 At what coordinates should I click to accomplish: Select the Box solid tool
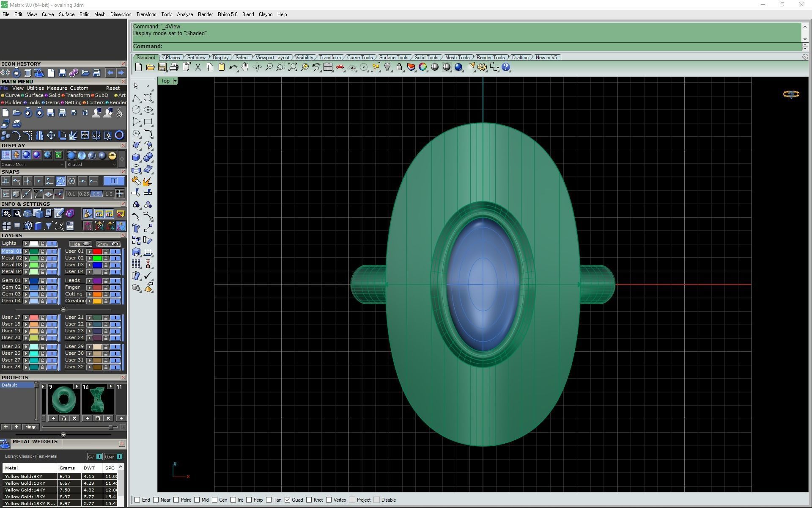[x=136, y=157]
